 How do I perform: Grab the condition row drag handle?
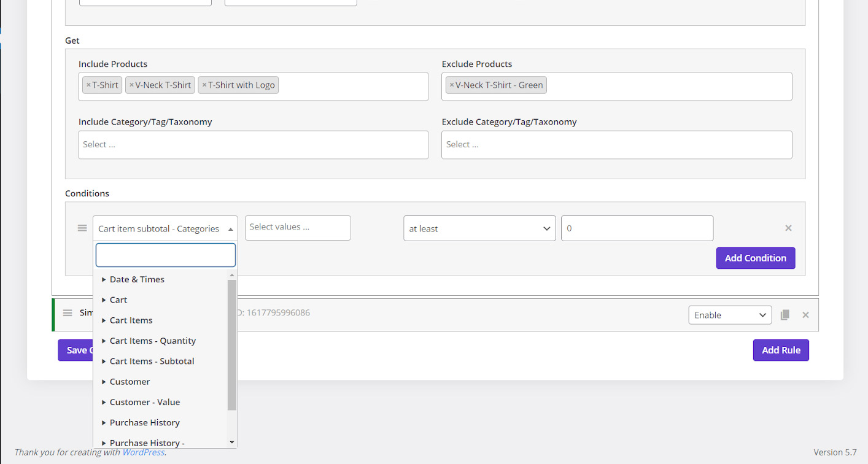tap(82, 228)
